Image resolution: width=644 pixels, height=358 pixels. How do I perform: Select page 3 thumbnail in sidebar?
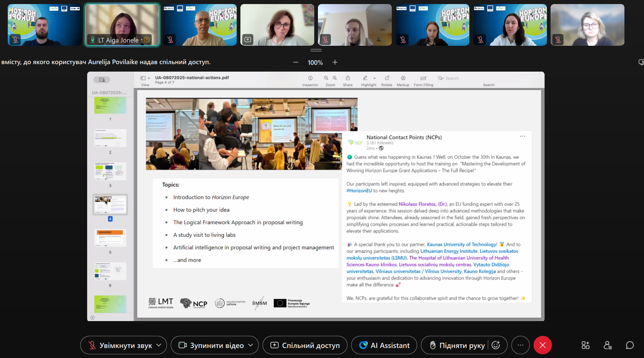pyautogui.click(x=110, y=171)
